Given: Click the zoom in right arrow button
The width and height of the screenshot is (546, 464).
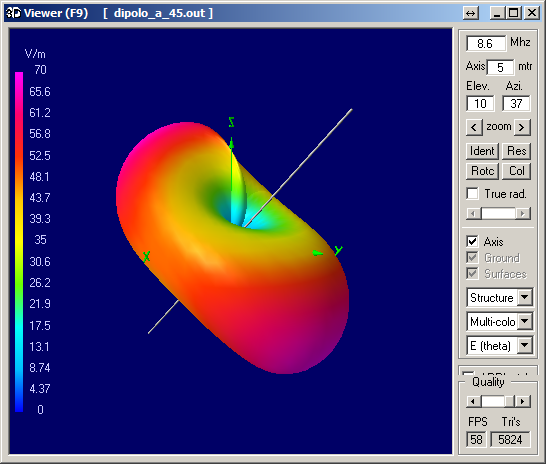Looking at the screenshot, I should [x=522, y=127].
